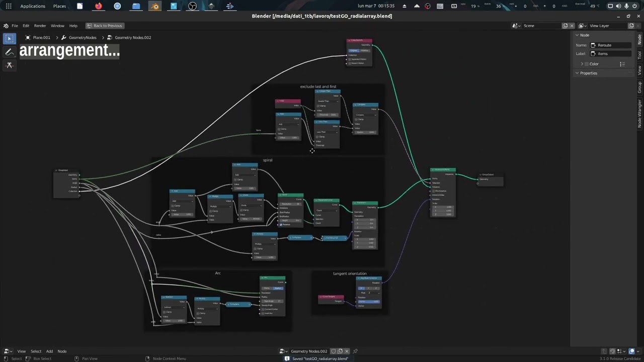Collapse the Properties panel in the sidebar
The width and height of the screenshot is (644, 362).
pos(578,73)
